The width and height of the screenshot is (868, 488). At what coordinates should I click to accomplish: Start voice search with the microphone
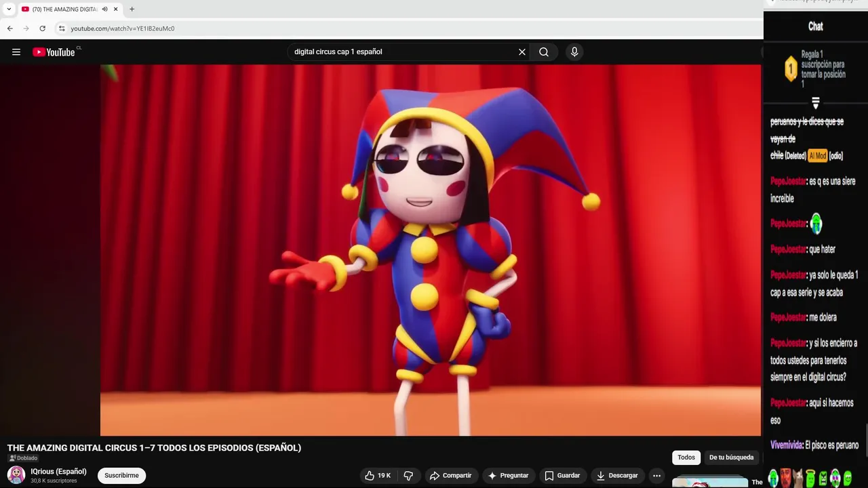(574, 52)
